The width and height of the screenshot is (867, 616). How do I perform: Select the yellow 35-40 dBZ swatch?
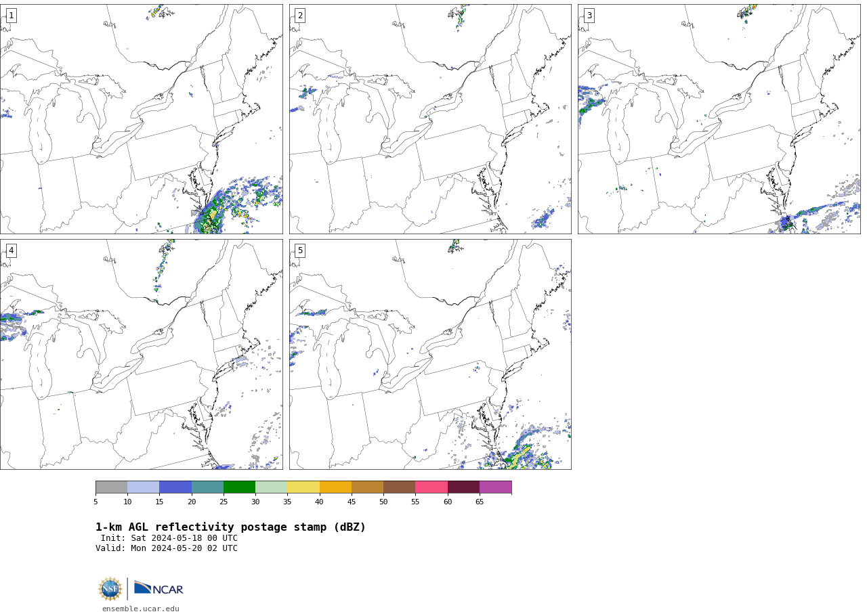point(303,487)
